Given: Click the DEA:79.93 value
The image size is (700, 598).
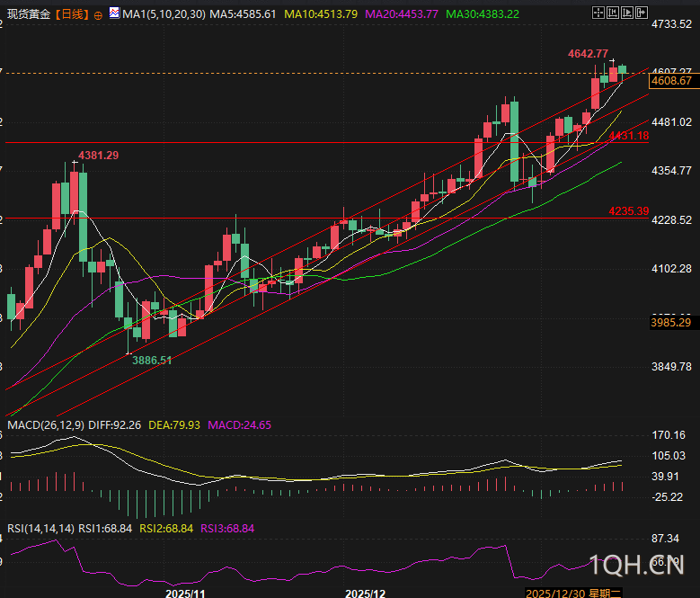Looking at the screenshot, I should (x=174, y=425).
